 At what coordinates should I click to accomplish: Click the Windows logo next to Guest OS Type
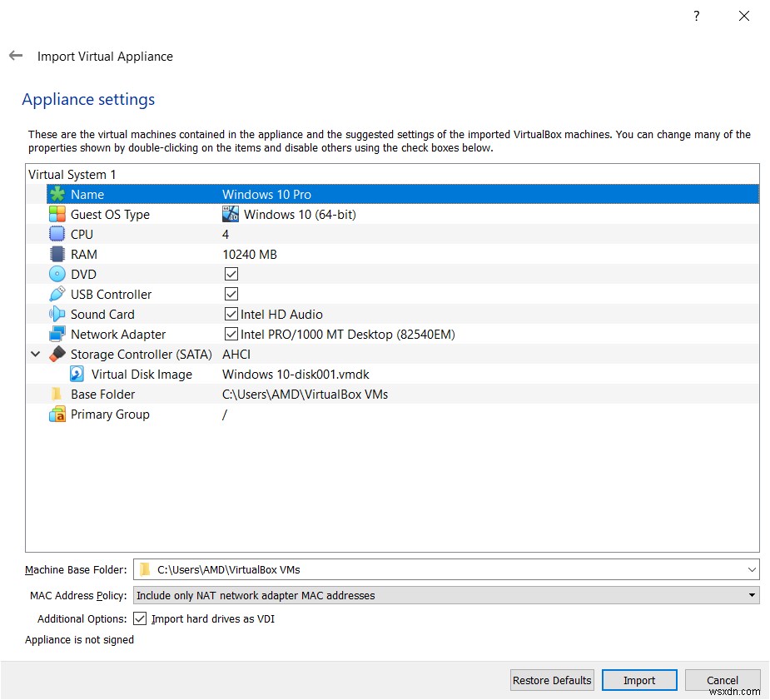coord(230,214)
